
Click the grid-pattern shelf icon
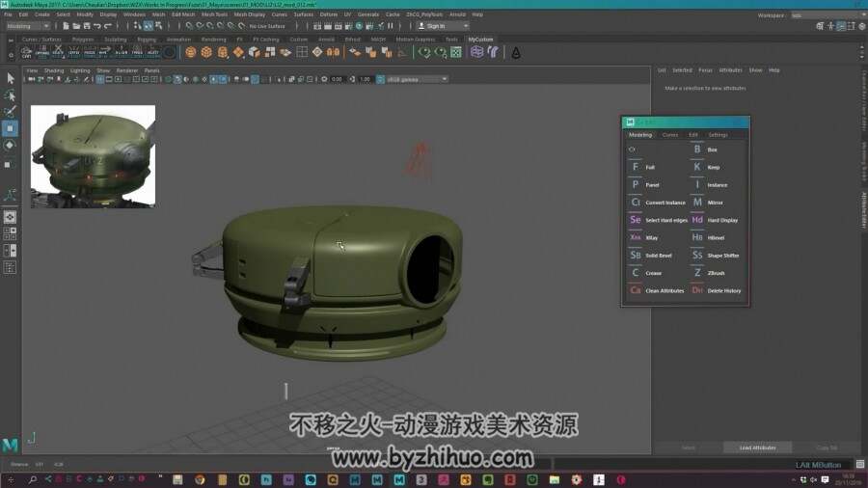click(302, 53)
